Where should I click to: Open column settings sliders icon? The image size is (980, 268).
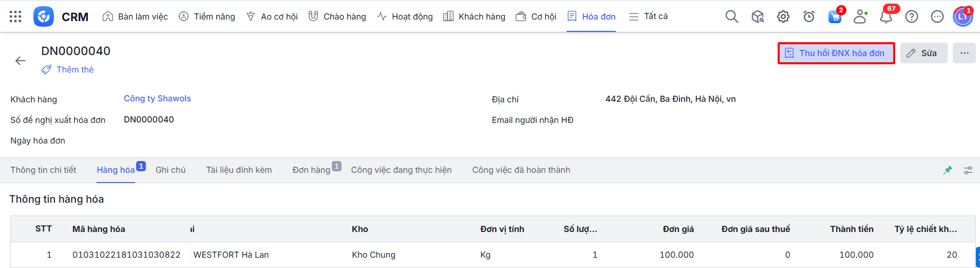[968, 170]
